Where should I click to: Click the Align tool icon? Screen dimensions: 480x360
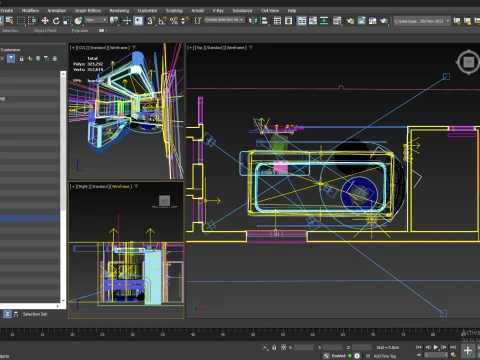(264, 21)
